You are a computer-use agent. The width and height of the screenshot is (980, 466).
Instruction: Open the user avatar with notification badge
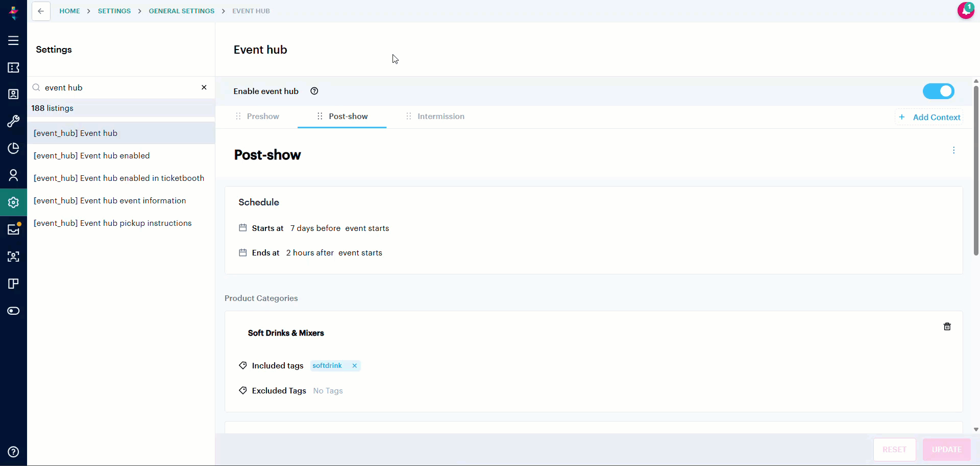click(966, 10)
